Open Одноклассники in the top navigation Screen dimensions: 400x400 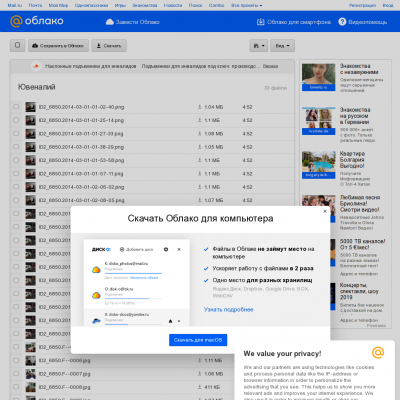[x=91, y=5]
